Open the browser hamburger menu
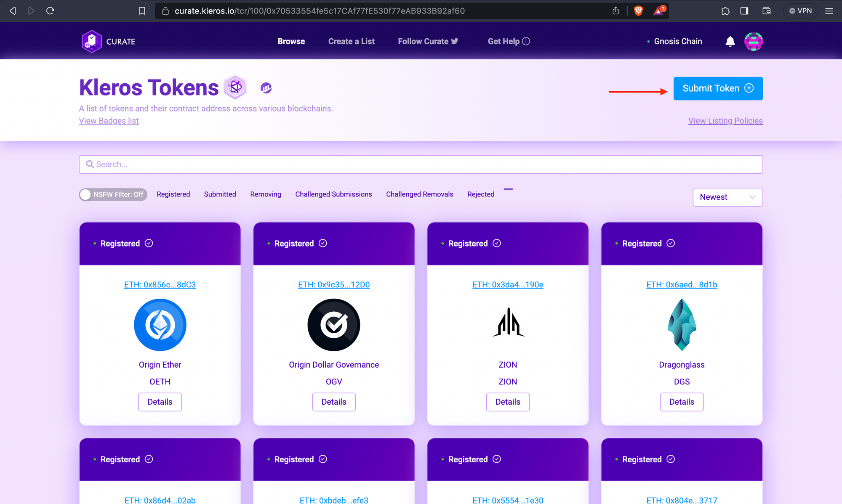The width and height of the screenshot is (842, 504). (x=829, y=11)
